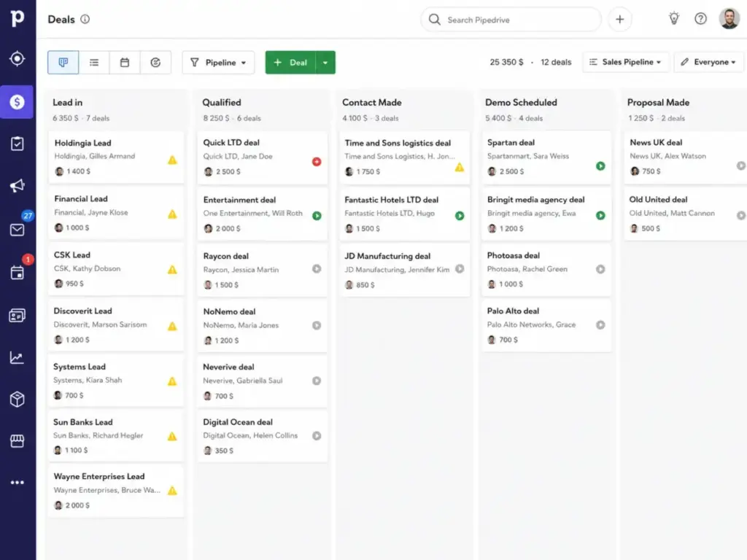Open Contacts card icon in sidebar
Viewport: 747px width, 560px height.
pyautogui.click(x=18, y=315)
